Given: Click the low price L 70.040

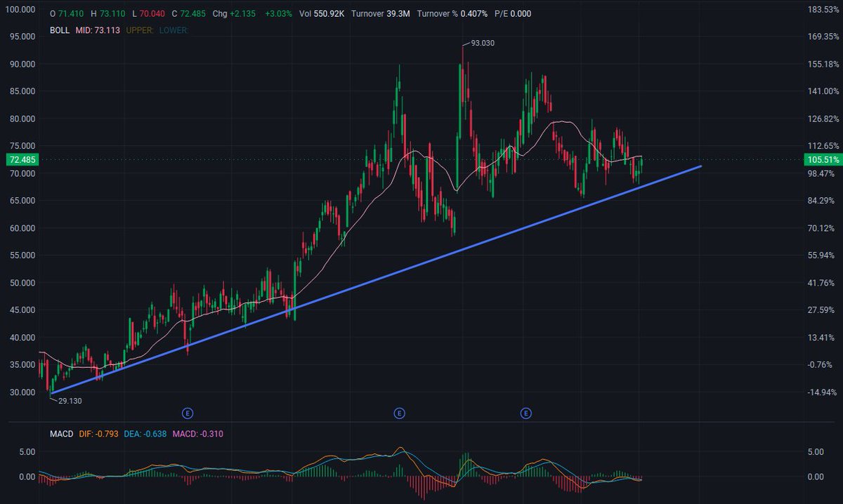Looking at the screenshot, I should [149, 13].
